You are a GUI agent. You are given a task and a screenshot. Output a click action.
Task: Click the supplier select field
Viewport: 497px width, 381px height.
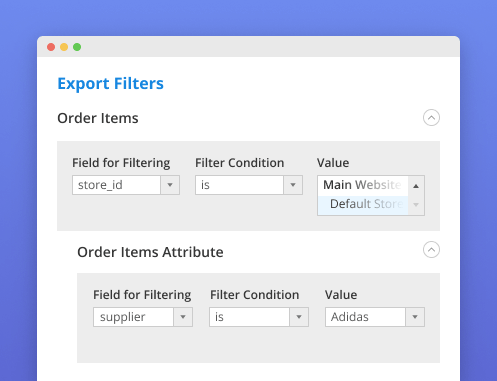[143, 317]
